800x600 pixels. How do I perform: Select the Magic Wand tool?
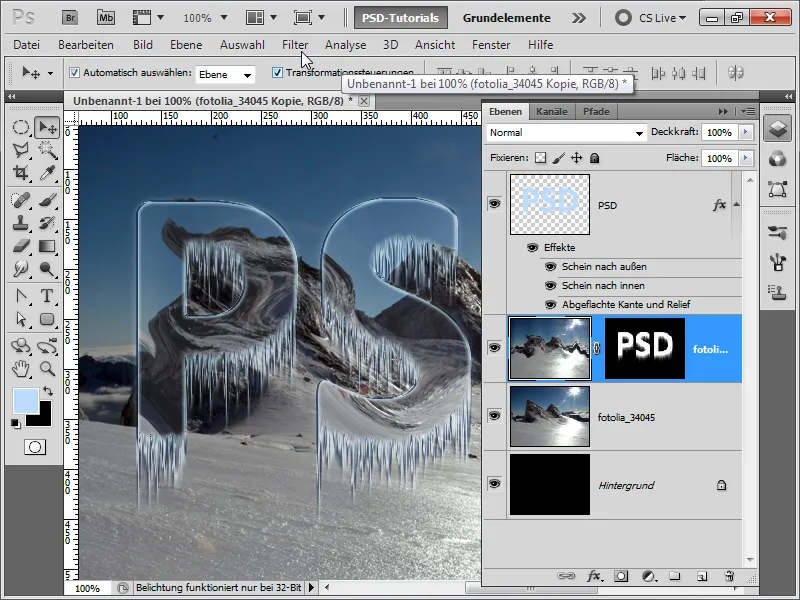(47, 150)
